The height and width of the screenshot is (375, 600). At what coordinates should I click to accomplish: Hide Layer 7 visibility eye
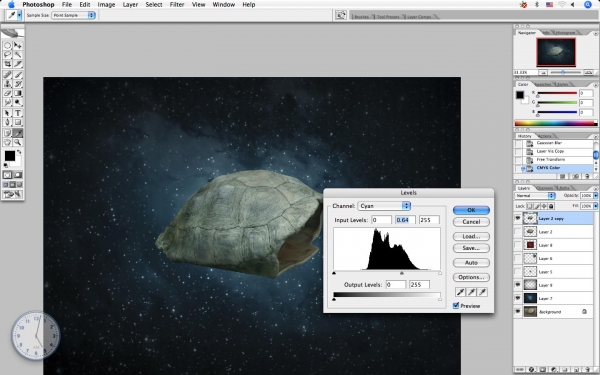coord(518,298)
